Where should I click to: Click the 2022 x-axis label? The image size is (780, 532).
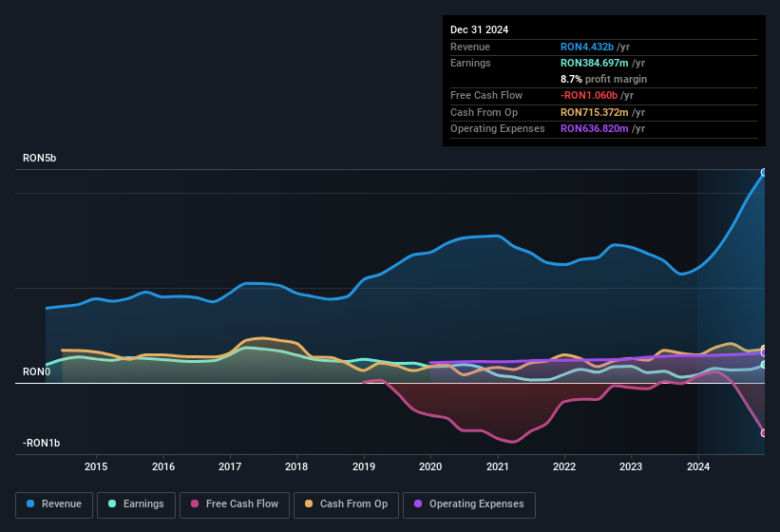(x=564, y=466)
